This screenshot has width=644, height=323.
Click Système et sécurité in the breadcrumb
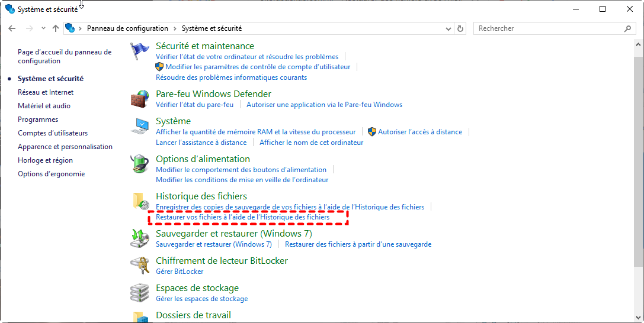tap(212, 28)
